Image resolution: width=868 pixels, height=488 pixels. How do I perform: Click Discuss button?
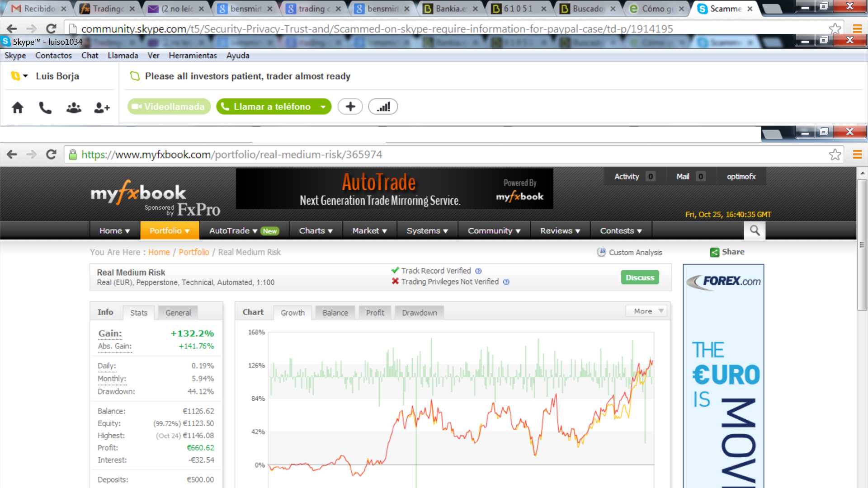[640, 277]
